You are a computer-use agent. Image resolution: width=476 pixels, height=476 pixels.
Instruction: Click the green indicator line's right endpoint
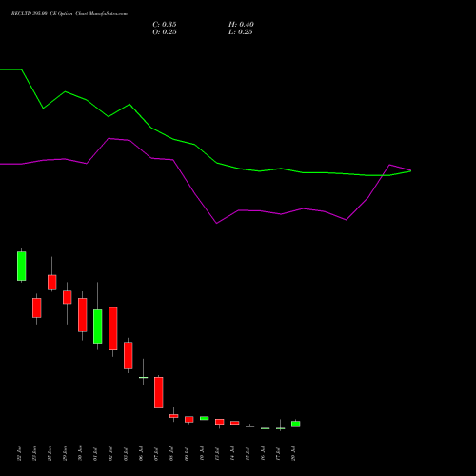click(410, 171)
